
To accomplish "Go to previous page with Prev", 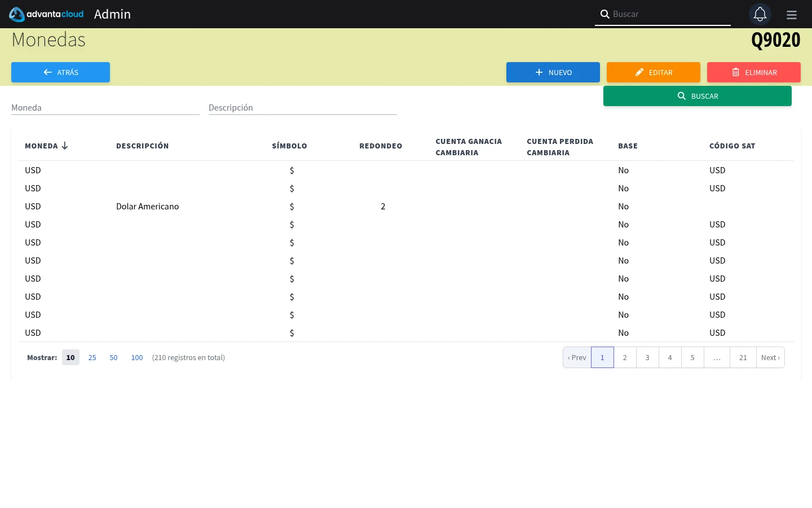I will (x=577, y=357).
